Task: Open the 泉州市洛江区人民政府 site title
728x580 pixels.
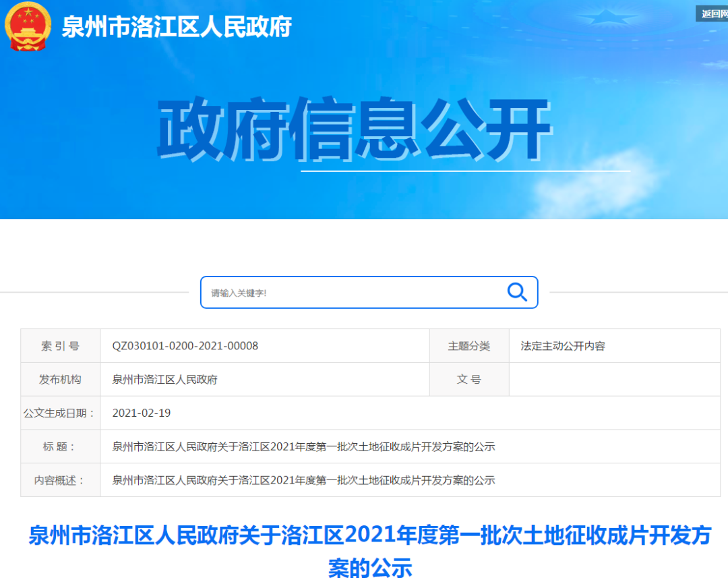Action: 177,26
